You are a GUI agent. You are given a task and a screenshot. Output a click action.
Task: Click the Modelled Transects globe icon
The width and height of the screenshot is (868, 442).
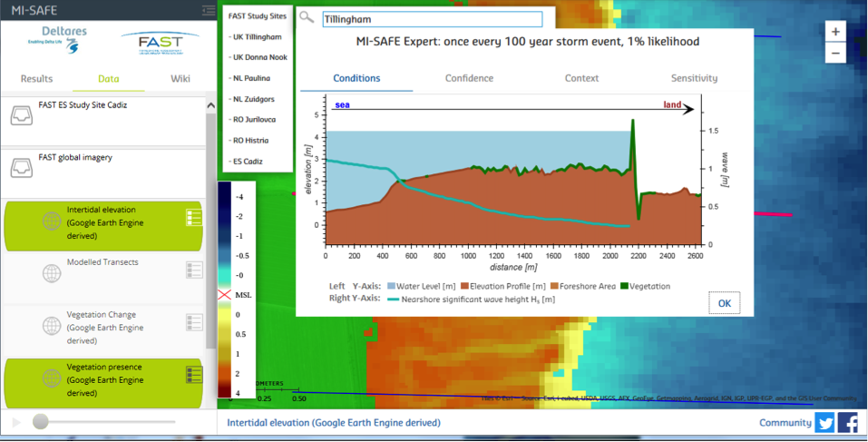[x=52, y=273]
